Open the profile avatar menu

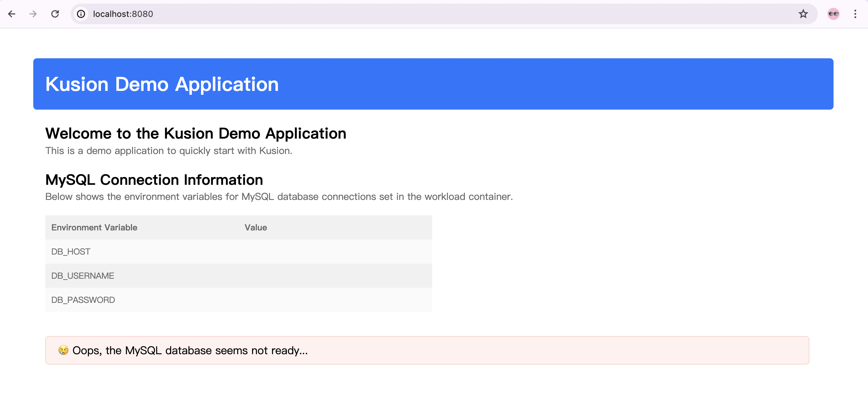point(833,14)
